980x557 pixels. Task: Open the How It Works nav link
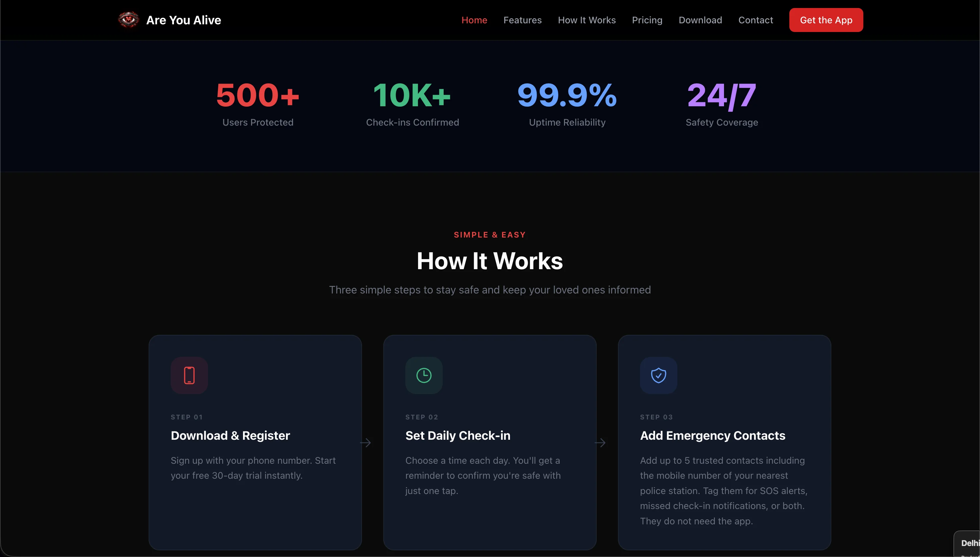587,20
